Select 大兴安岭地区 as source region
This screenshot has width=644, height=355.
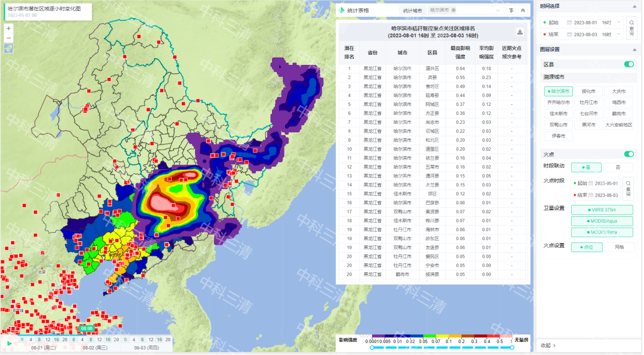click(618, 124)
